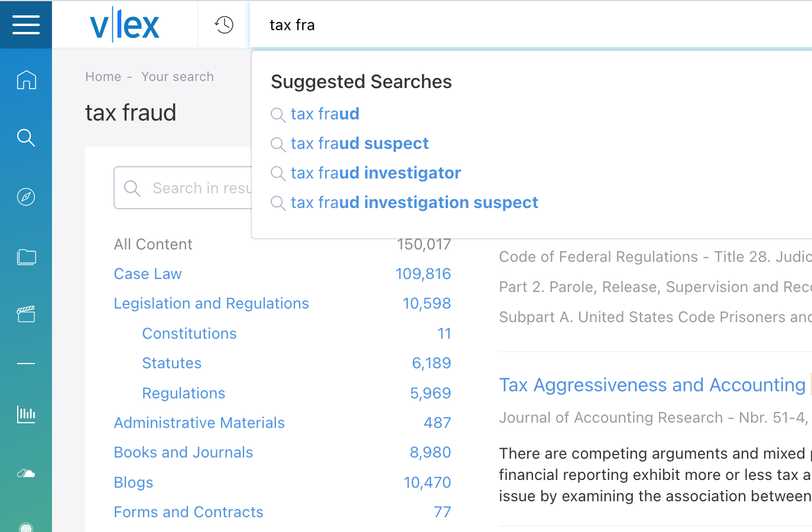The image size is (812, 532).
Task: Open the compass explore icon
Action: point(26,197)
